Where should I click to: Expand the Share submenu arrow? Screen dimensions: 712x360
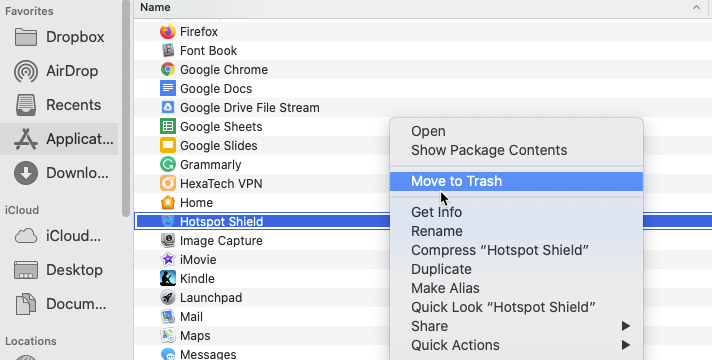(626, 326)
